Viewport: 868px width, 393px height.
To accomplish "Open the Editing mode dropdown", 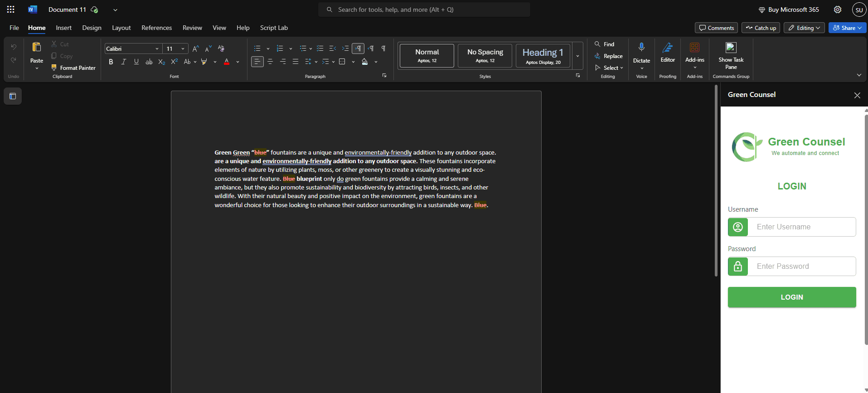I will (805, 28).
